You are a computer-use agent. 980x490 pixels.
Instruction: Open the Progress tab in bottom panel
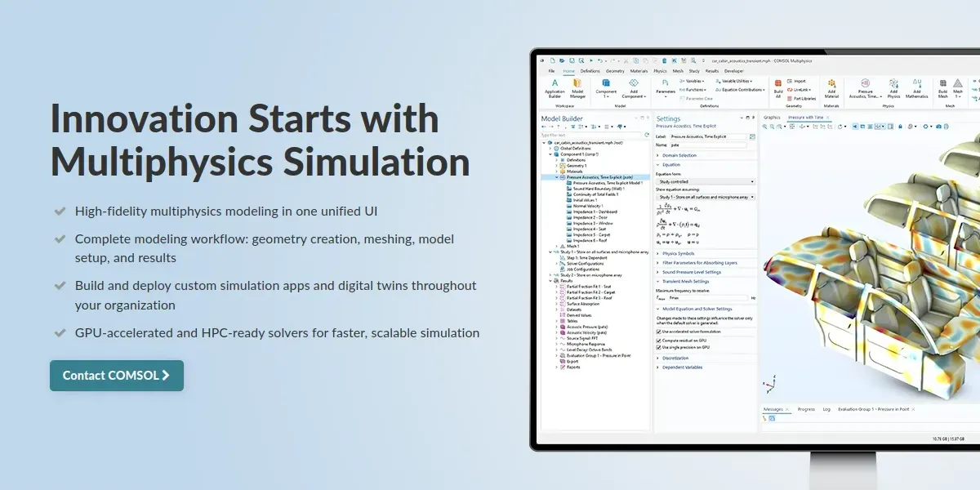tap(806, 408)
